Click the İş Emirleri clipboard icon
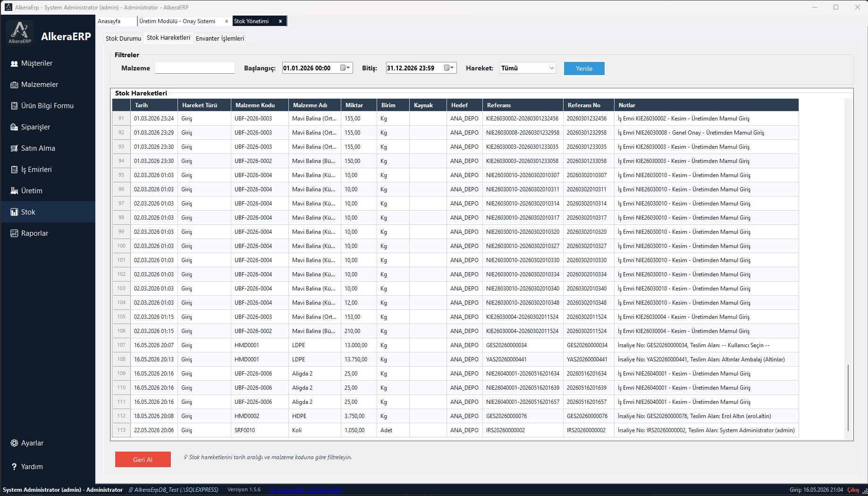 pos(14,170)
